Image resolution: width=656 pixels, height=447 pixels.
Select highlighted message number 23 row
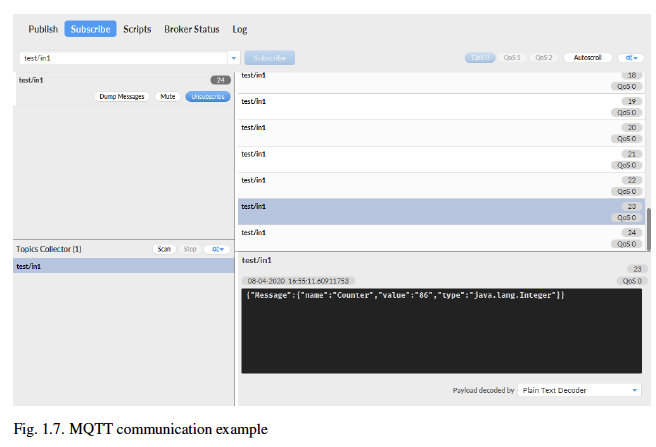(x=442, y=212)
